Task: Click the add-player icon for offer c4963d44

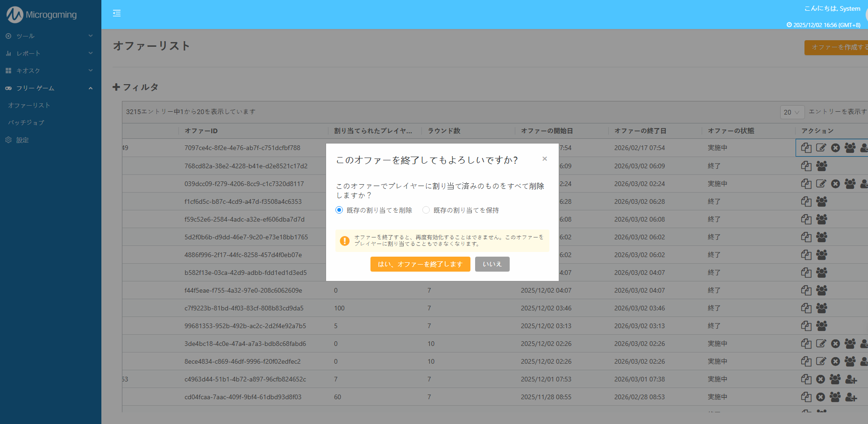Action: 850,379
